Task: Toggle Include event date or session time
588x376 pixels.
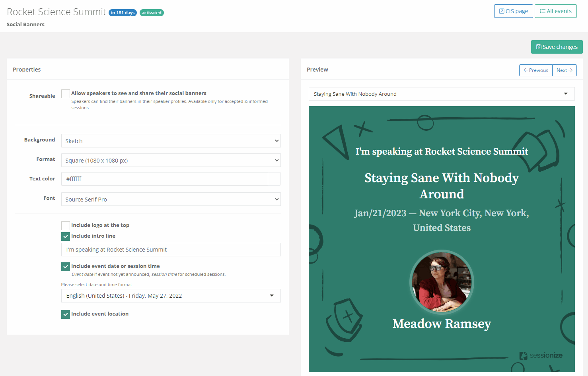Action: click(x=66, y=267)
